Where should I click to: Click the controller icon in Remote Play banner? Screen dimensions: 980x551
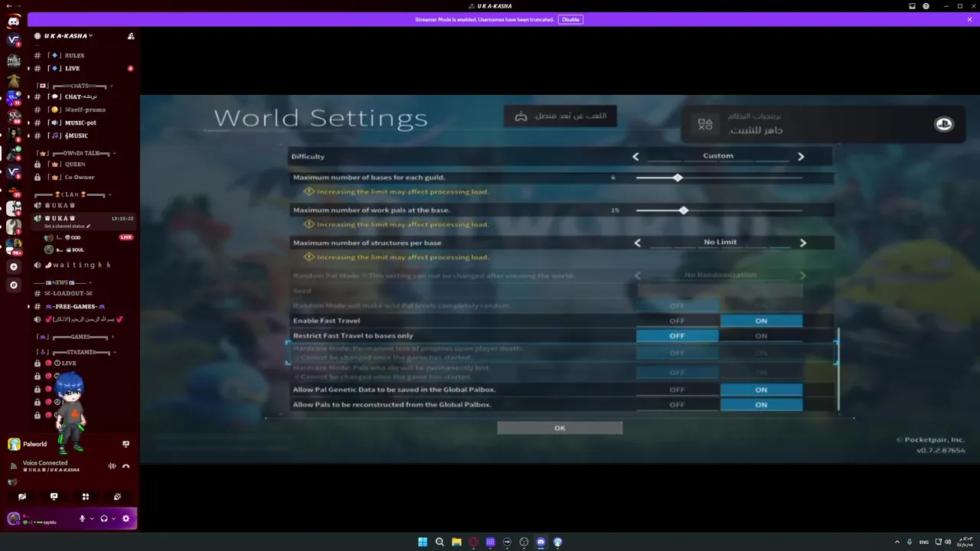pyautogui.click(x=521, y=116)
